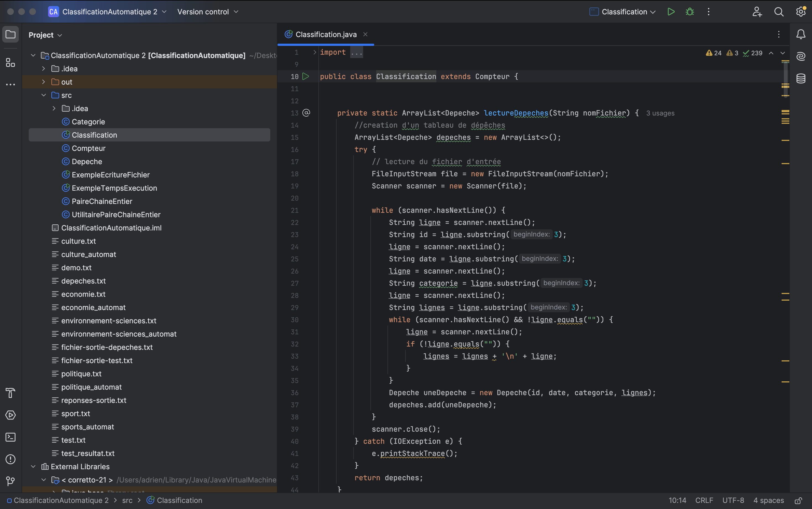Open the Problems tool window

[x=11, y=459]
